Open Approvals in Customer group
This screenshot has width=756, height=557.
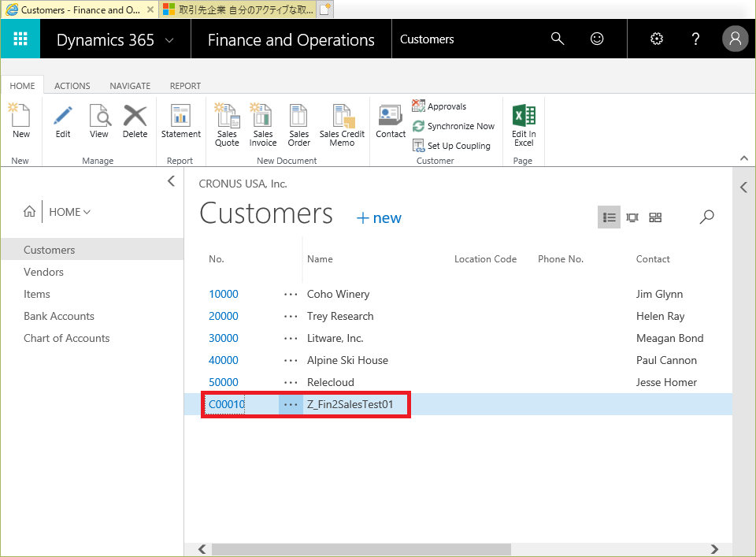439,106
